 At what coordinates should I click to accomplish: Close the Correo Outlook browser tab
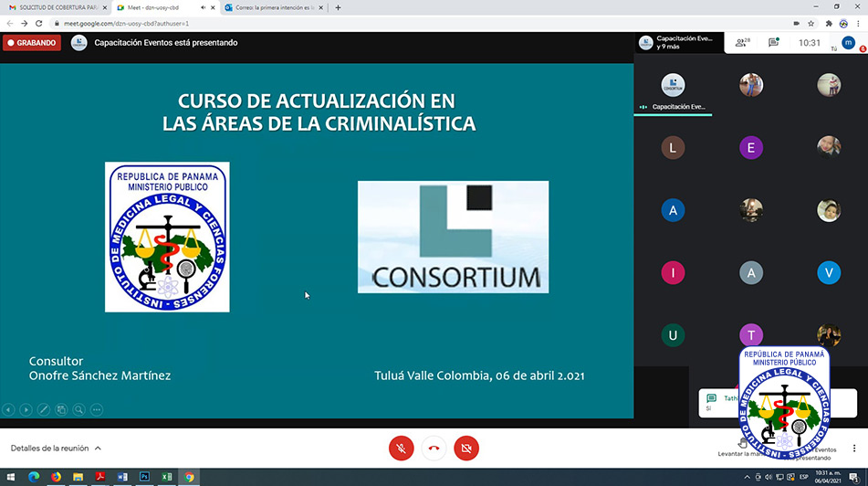(320, 7)
